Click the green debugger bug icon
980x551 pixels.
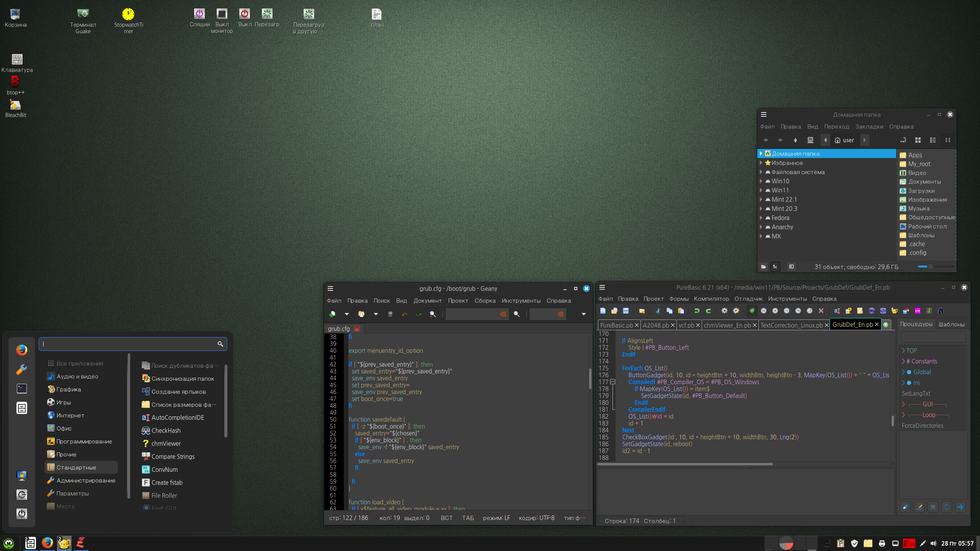tap(752, 311)
